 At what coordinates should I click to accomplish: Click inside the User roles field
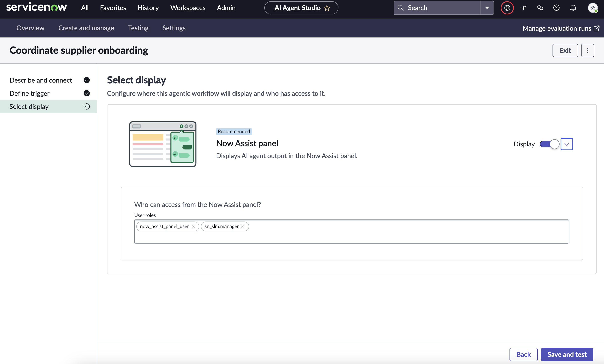[x=352, y=231]
